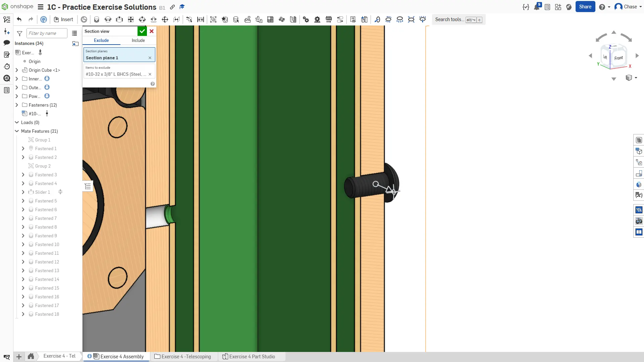This screenshot has width=644, height=362.
Task: Click the Share button
Action: 585,7
